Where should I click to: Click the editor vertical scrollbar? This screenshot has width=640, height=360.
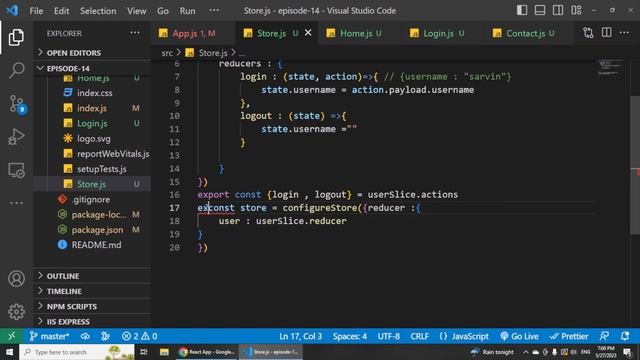(x=635, y=165)
